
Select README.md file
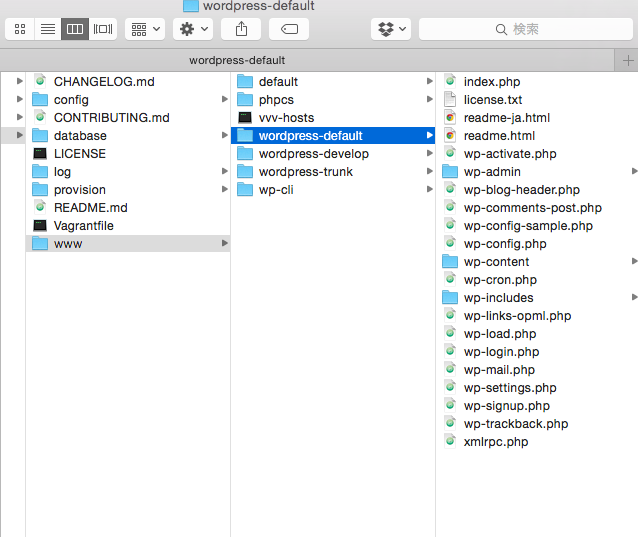pos(128,207)
